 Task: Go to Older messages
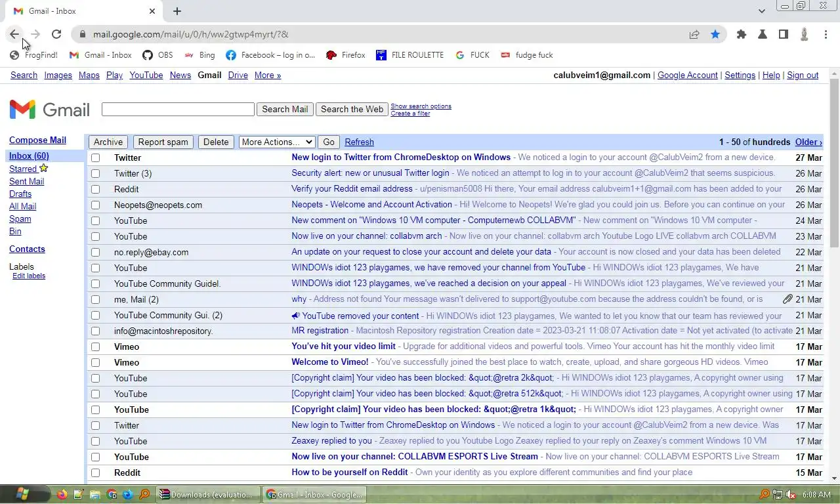coord(808,142)
